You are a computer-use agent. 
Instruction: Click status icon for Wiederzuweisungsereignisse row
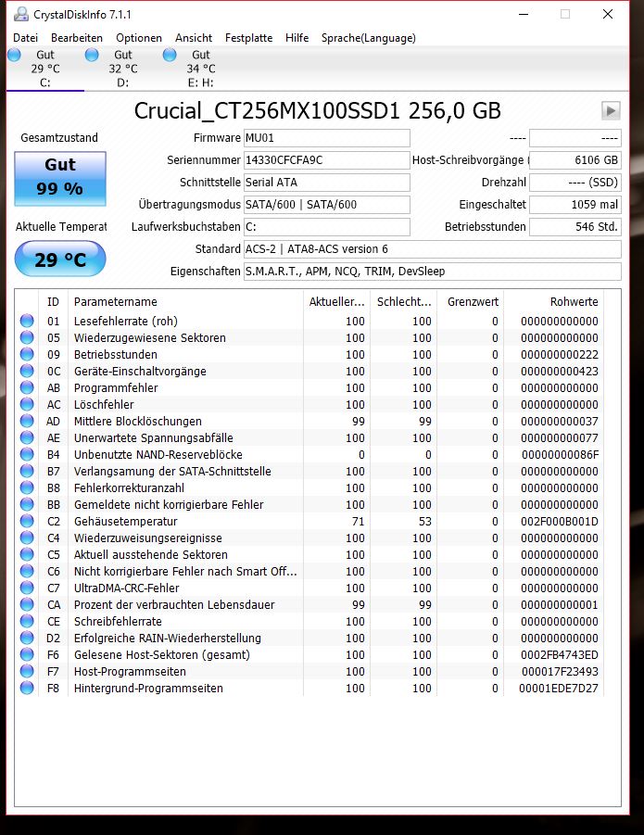click(x=27, y=538)
